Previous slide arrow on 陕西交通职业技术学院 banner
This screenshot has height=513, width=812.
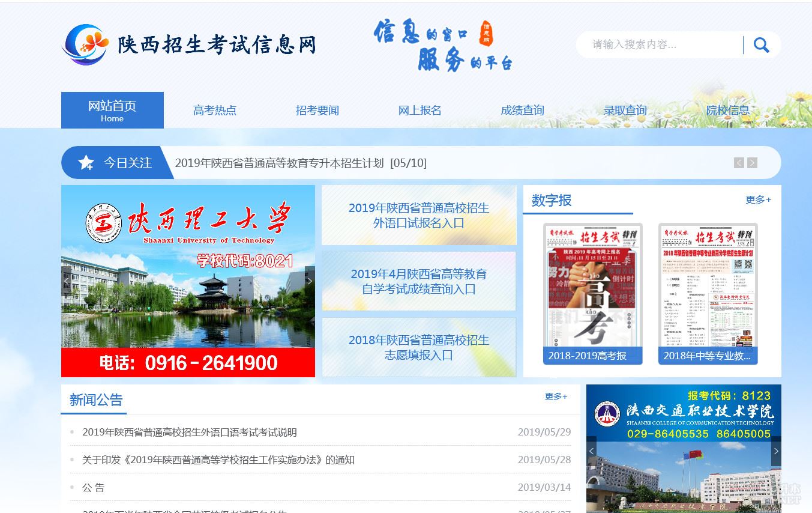pyautogui.click(x=592, y=451)
